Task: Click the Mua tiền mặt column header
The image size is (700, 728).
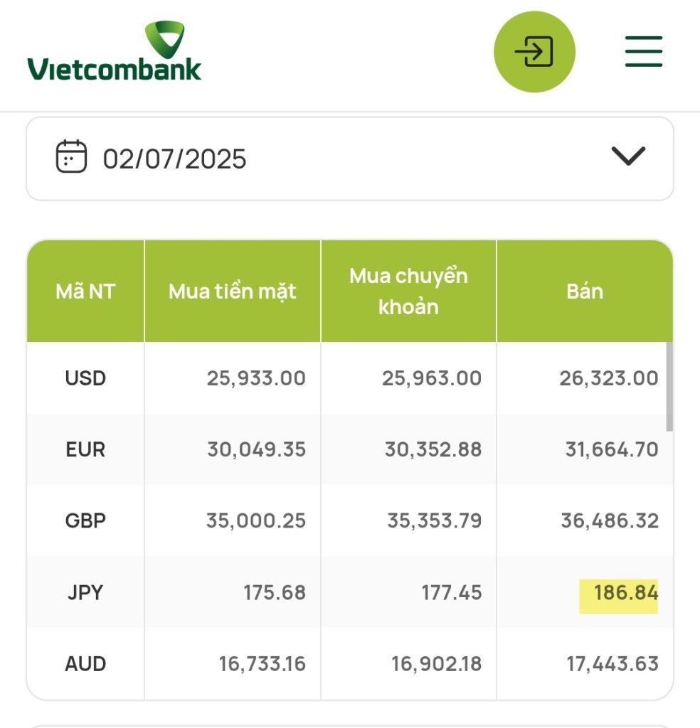Action: point(232,291)
